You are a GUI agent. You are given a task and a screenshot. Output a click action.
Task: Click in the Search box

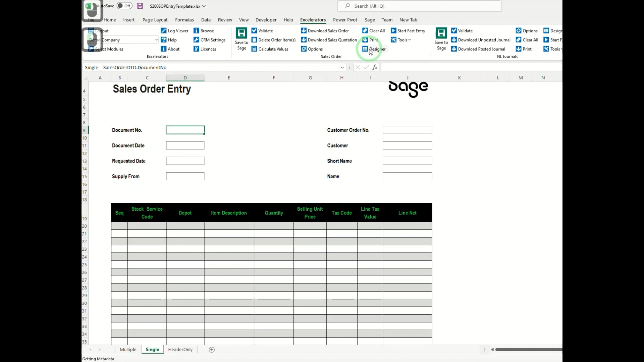pyautogui.click(x=420, y=6)
